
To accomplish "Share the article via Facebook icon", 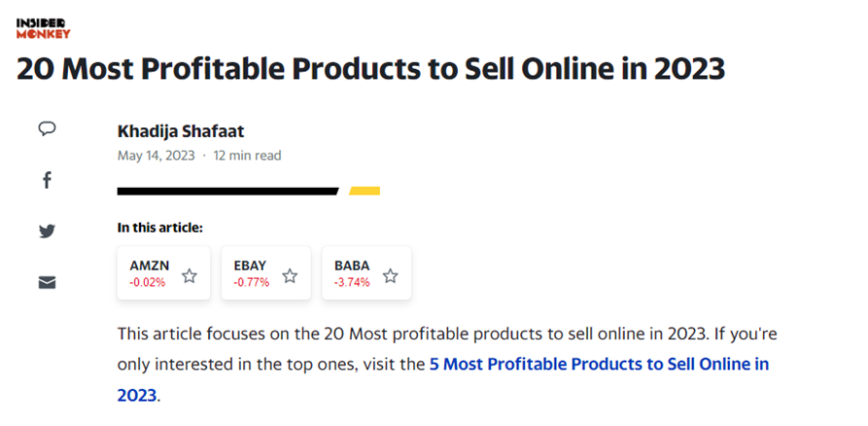I will [x=47, y=180].
